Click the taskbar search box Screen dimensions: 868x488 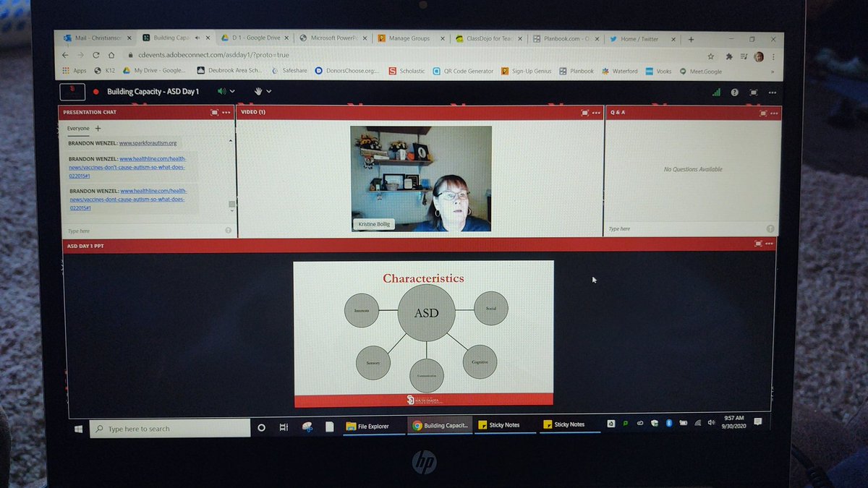(170, 429)
